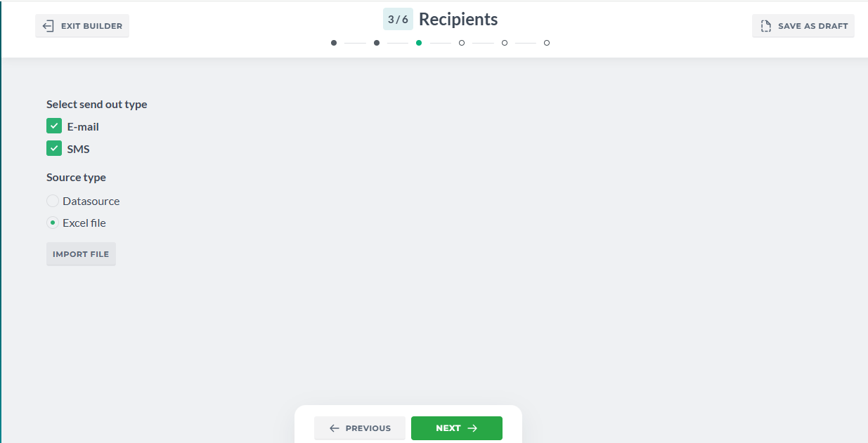The image size is (868, 443).
Task: Jump to the second step dot
Action: [x=377, y=43]
